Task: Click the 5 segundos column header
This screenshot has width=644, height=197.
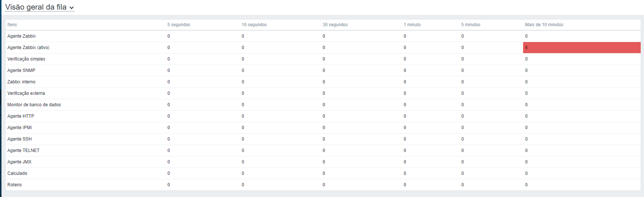Action: [x=179, y=25]
